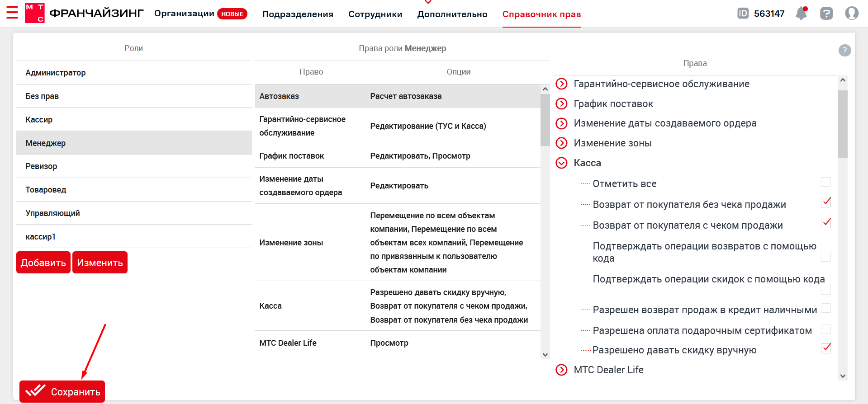The image size is (868, 404).
Task: Expand MTC Dealer Life rights node
Action: point(561,370)
